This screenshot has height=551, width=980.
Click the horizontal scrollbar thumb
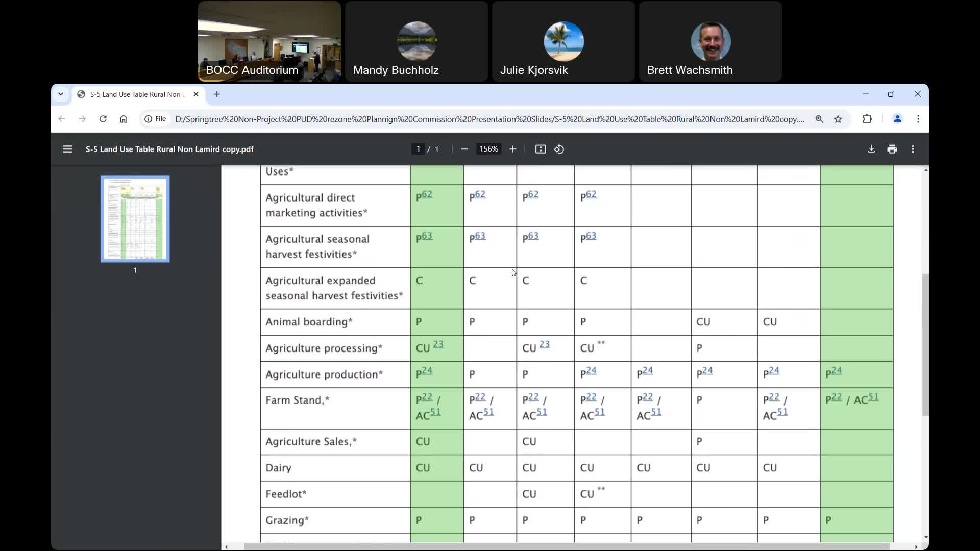tap(567, 547)
